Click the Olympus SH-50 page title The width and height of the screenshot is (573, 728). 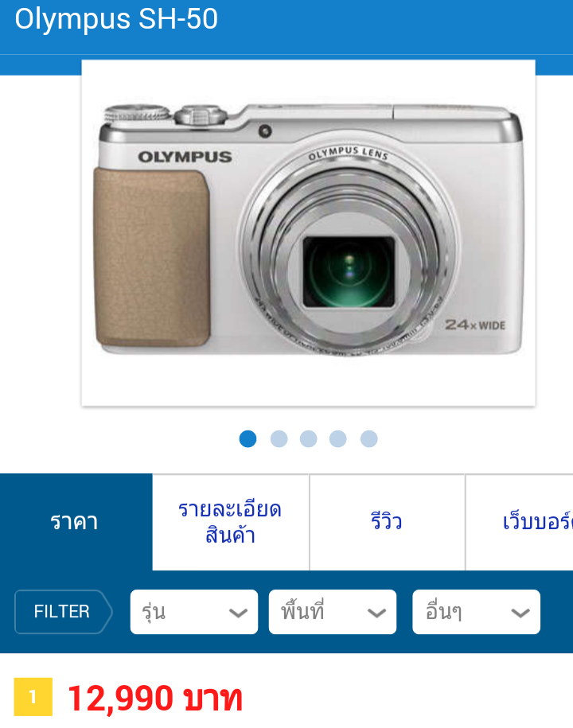pos(116,20)
